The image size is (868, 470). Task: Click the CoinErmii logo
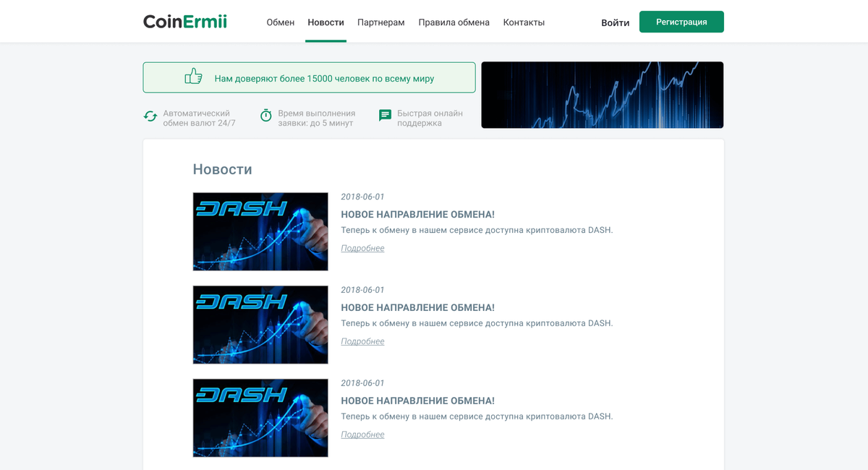point(185,22)
